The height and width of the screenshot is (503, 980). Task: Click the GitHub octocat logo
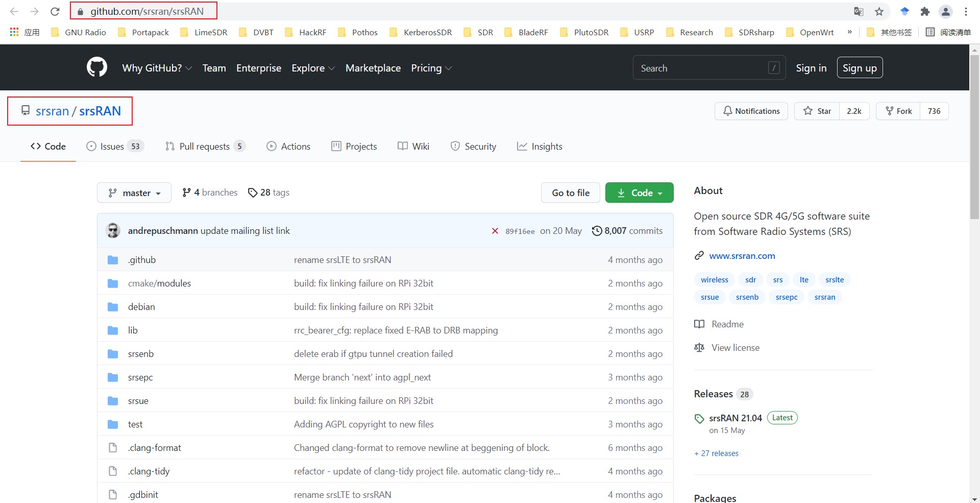coord(97,67)
